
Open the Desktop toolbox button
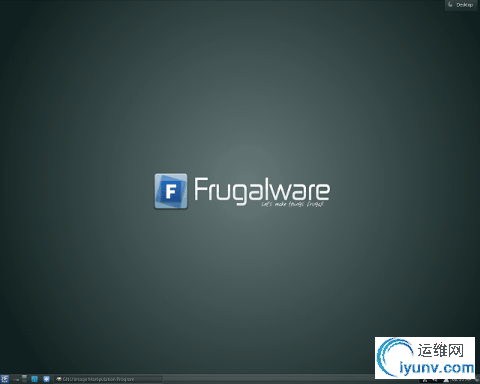click(462, 5)
